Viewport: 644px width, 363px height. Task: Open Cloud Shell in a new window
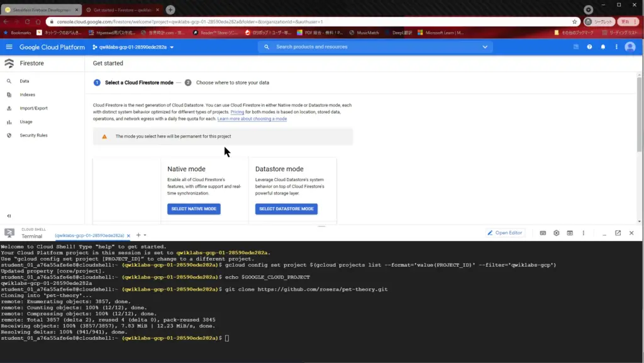coord(618,233)
